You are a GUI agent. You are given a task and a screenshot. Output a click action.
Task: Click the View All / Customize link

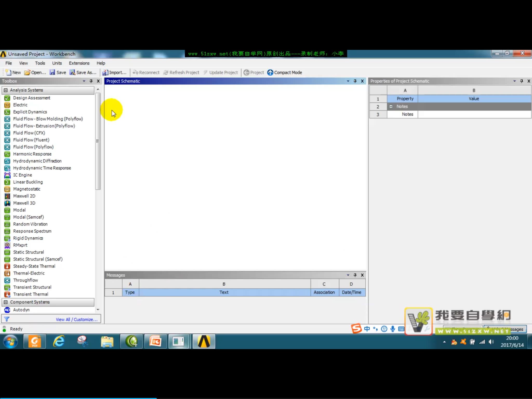pos(77,319)
